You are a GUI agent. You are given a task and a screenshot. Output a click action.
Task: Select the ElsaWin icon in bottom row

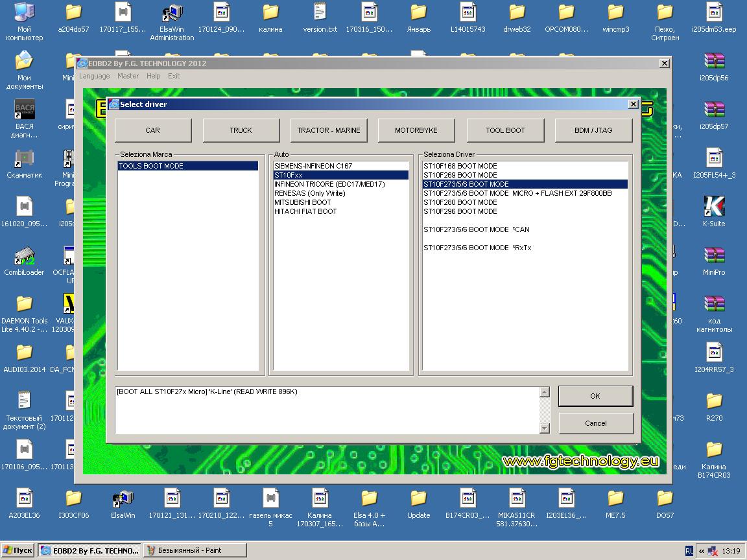(123, 504)
